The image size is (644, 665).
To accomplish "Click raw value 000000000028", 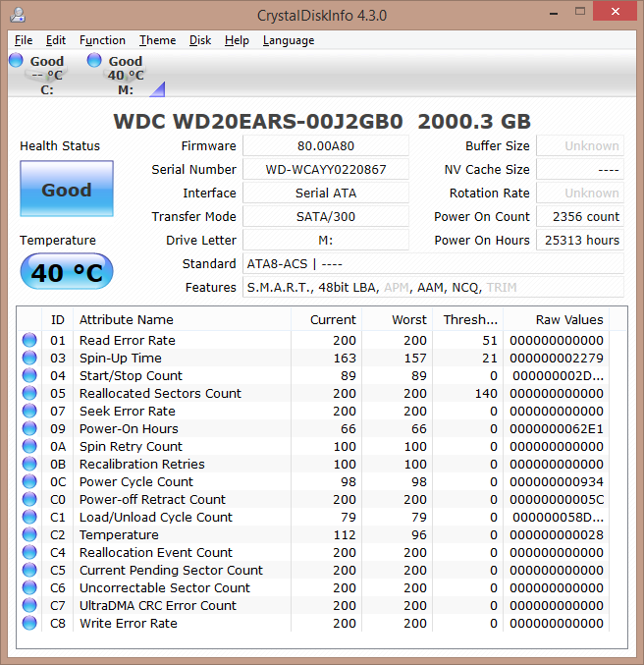I will [x=557, y=534].
